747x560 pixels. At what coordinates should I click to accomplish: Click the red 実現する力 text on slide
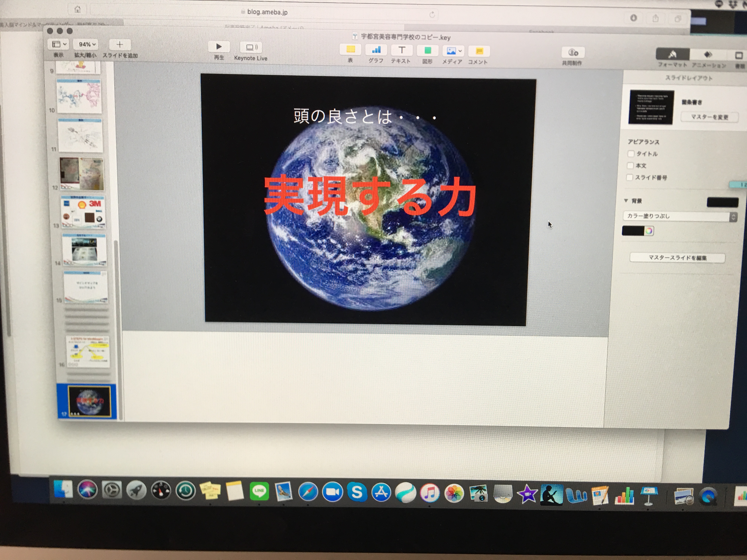tap(370, 196)
